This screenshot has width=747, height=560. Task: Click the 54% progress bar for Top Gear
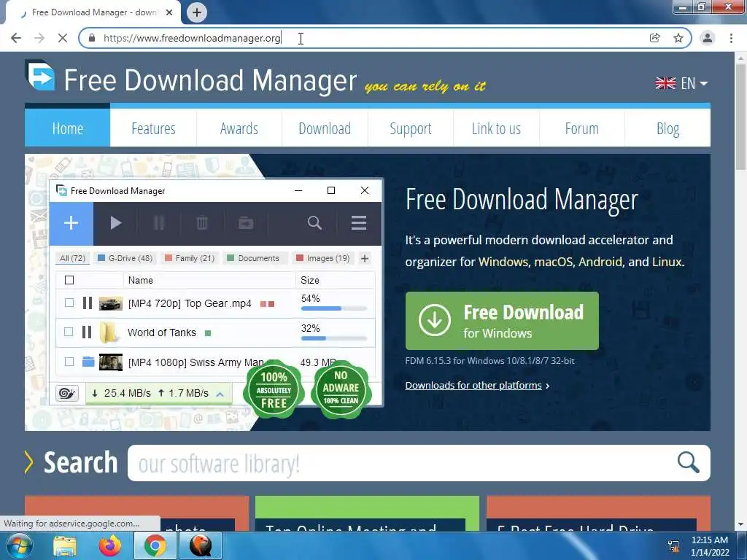(334, 308)
